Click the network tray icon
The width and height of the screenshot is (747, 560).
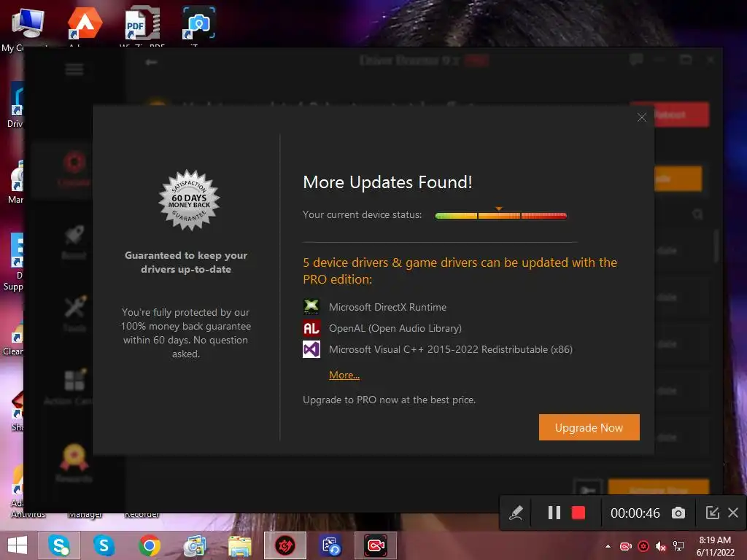click(x=678, y=546)
